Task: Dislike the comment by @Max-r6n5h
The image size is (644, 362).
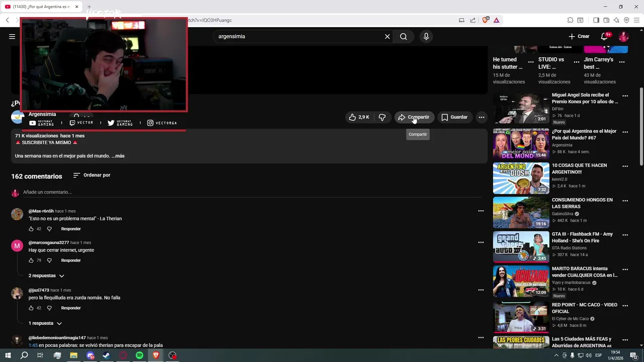Action: point(49,229)
